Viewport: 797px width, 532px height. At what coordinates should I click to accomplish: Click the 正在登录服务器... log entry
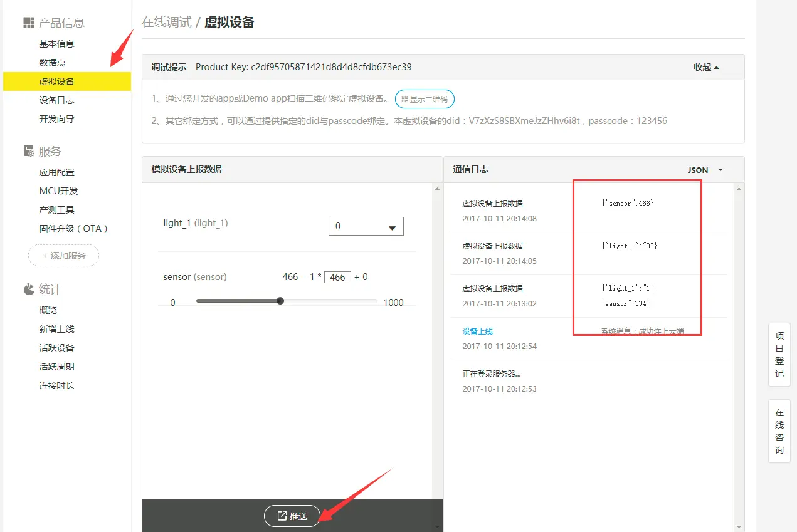pos(492,374)
